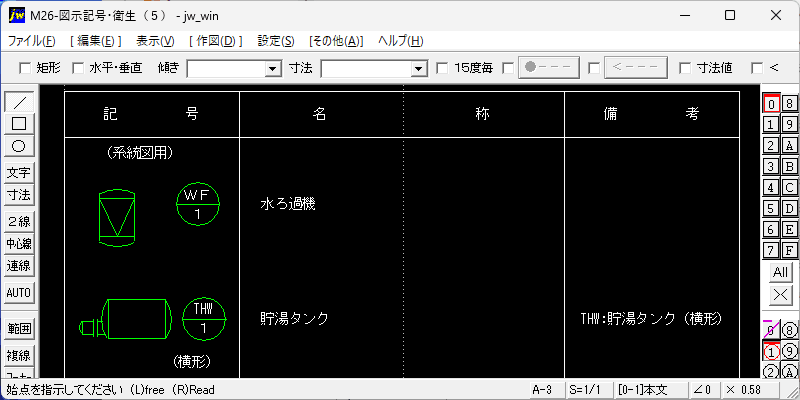Activate the 複線 offset line tool
Viewport: 800px width, 400px height.
point(19,355)
